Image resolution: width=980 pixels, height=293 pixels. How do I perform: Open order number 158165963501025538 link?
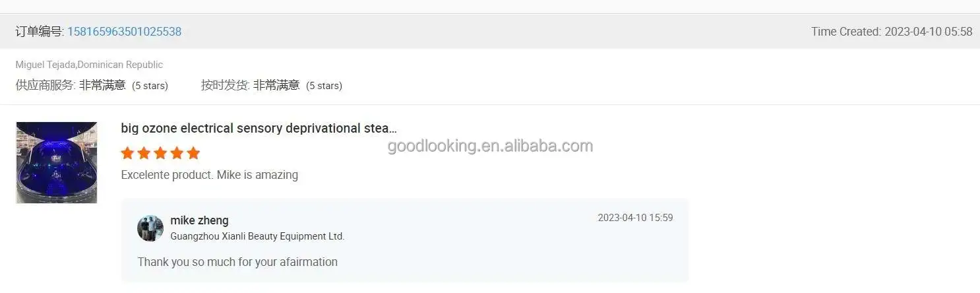(125, 32)
